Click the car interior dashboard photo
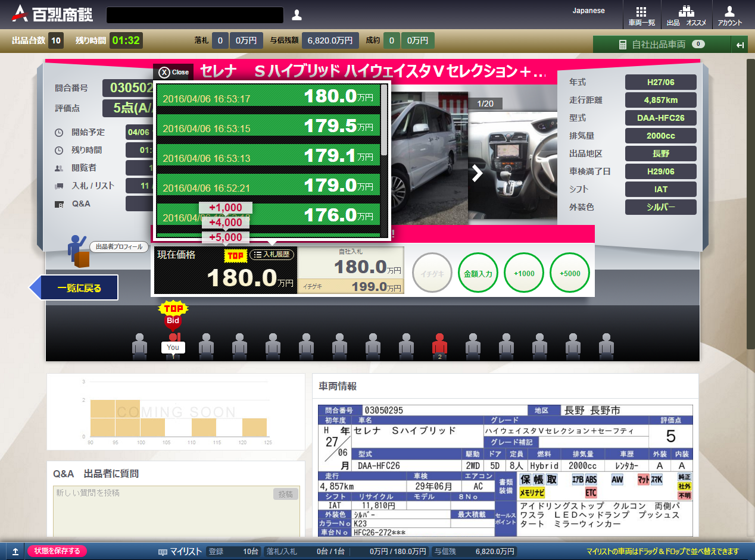The width and height of the screenshot is (755, 560). (513, 165)
